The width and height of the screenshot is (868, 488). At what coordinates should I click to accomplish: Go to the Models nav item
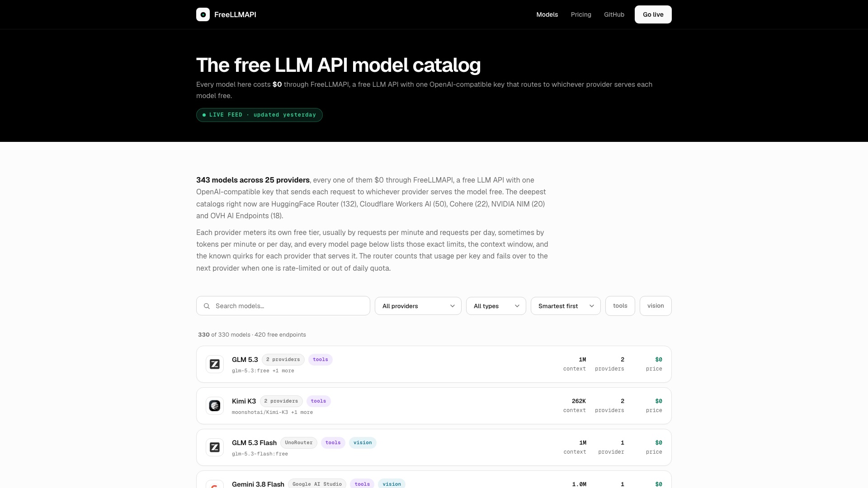547,14
